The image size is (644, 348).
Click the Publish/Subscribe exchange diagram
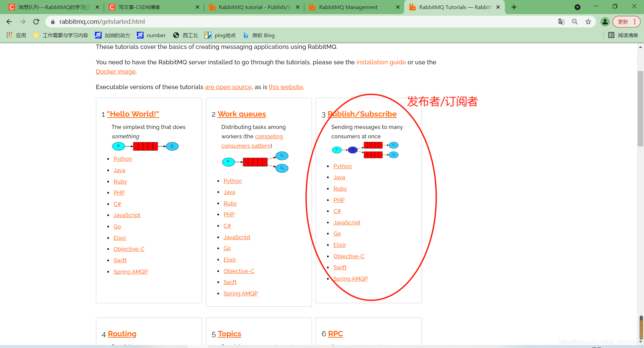pos(365,150)
